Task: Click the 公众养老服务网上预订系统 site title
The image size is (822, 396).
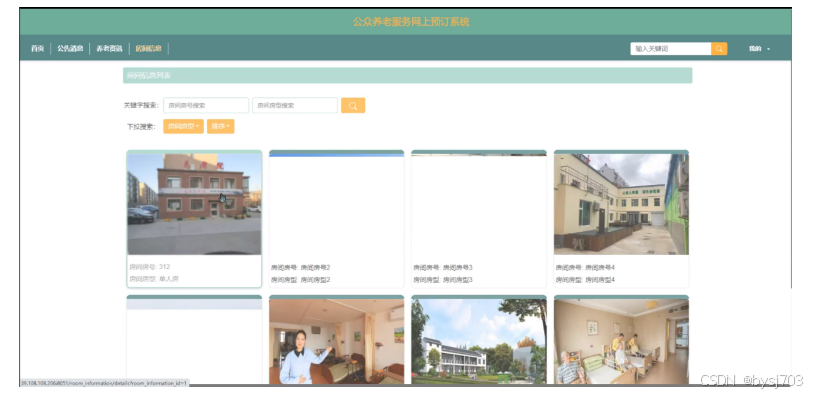Action: [x=411, y=22]
